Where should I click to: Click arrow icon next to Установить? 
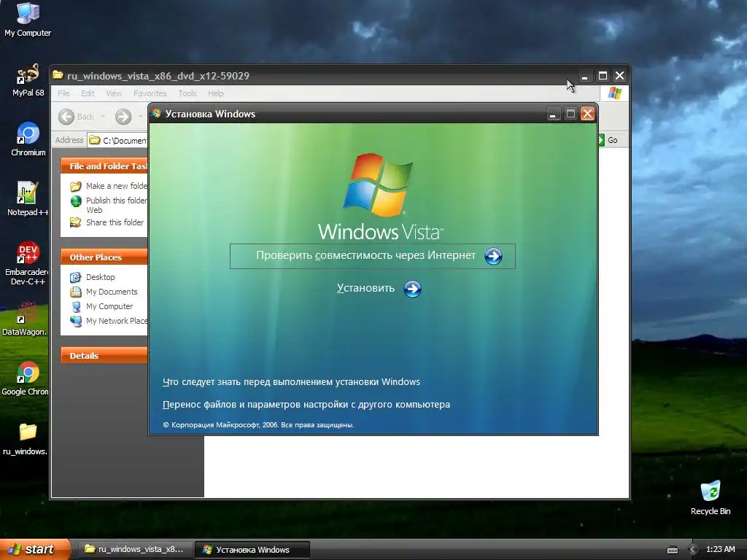click(x=412, y=289)
